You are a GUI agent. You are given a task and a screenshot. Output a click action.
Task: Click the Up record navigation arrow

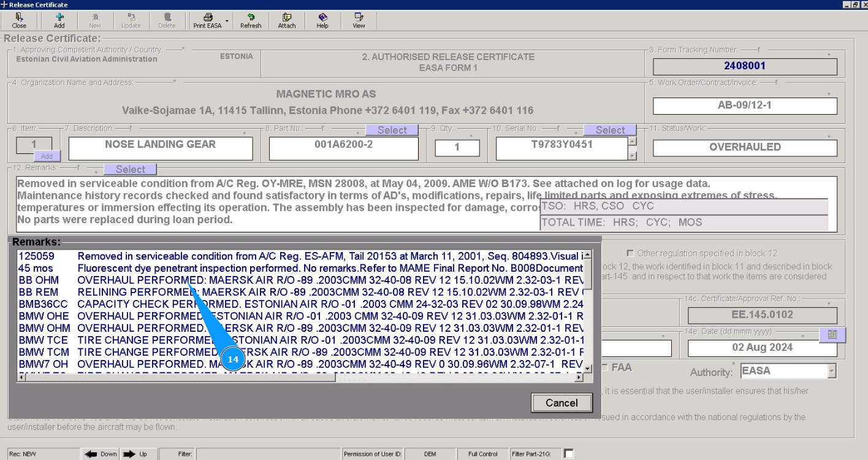click(135, 454)
